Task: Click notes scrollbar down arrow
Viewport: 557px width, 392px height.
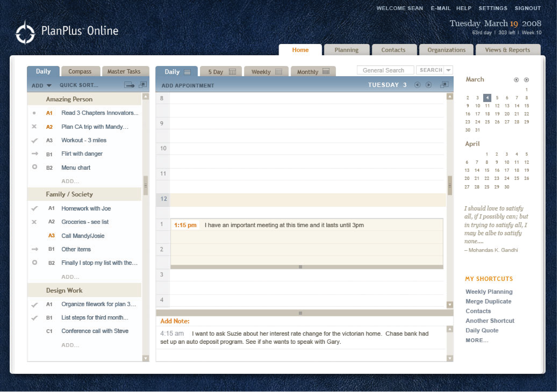Action: pyautogui.click(x=450, y=358)
